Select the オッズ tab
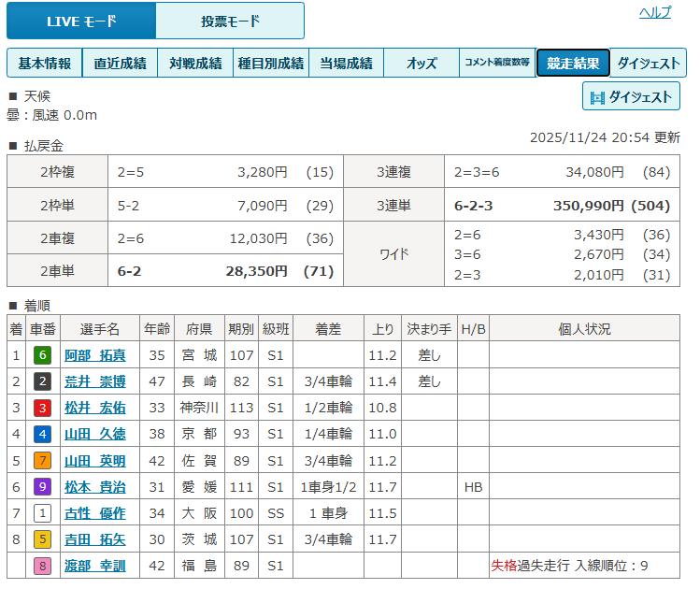The image size is (700, 589). (x=421, y=64)
